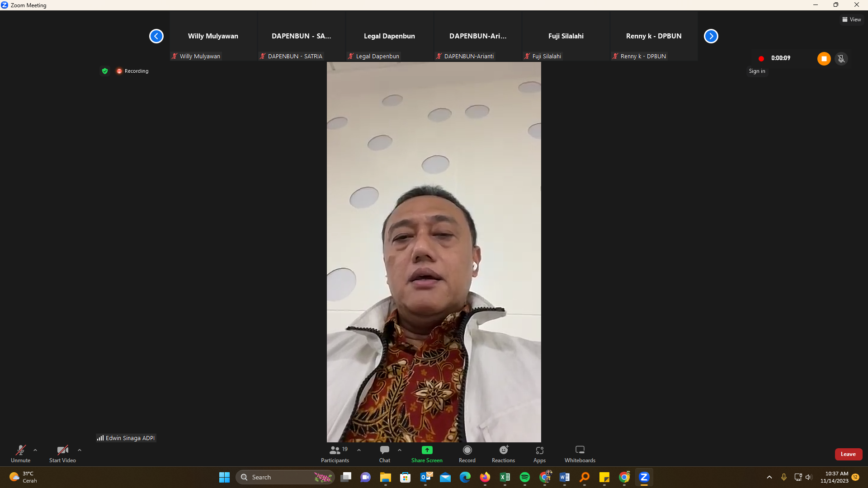Image resolution: width=868 pixels, height=488 pixels.
Task: Open the Reactions menu
Action: click(x=503, y=454)
